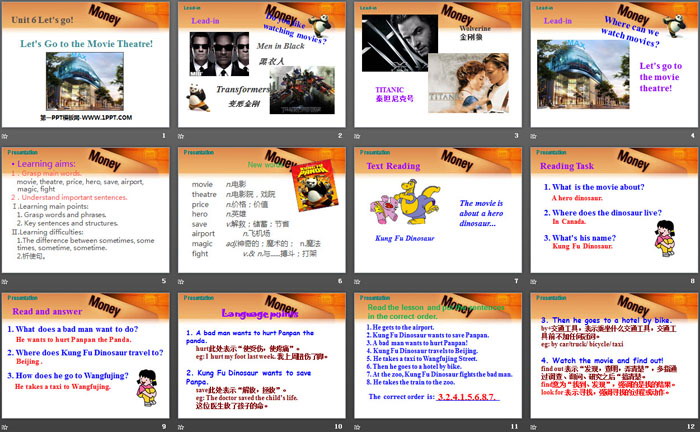The width and height of the screenshot is (700, 432).
Task: Click slide number 4 label
Action: 693,135
